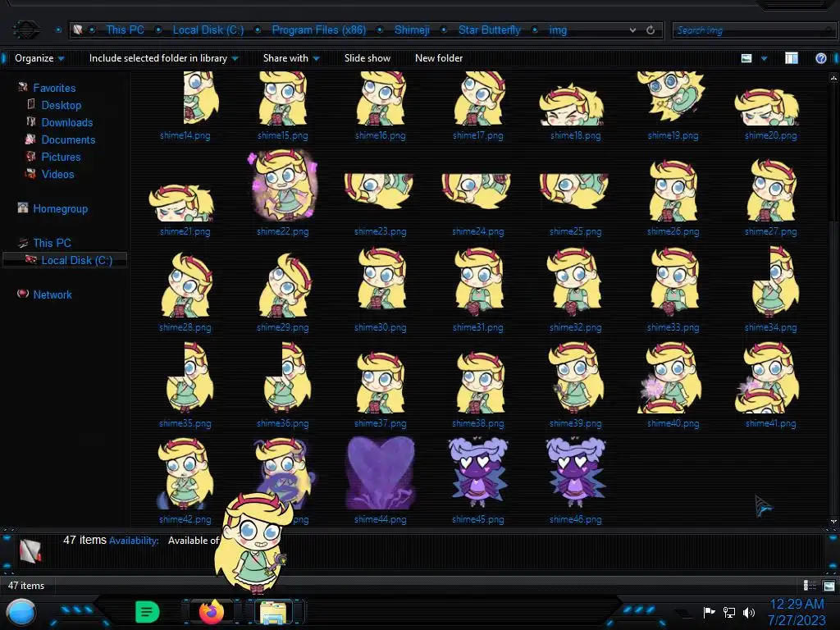The height and width of the screenshot is (630, 840).
Task: Open Firefox from the taskbar
Action: [x=211, y=612]
